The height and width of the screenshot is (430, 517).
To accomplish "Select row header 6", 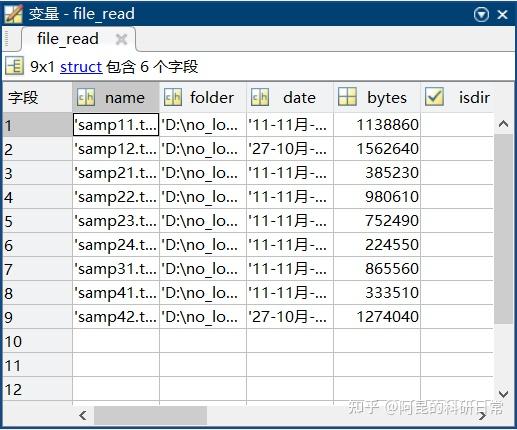I will 37,245.
